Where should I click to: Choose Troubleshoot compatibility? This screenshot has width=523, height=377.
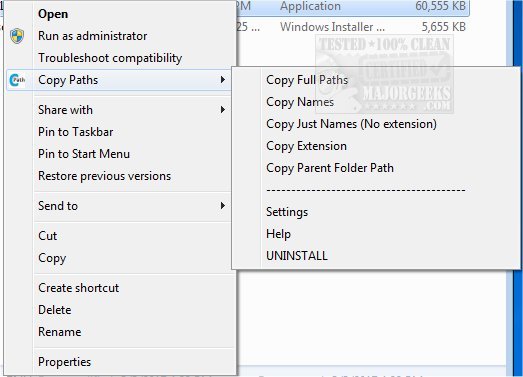110,58
